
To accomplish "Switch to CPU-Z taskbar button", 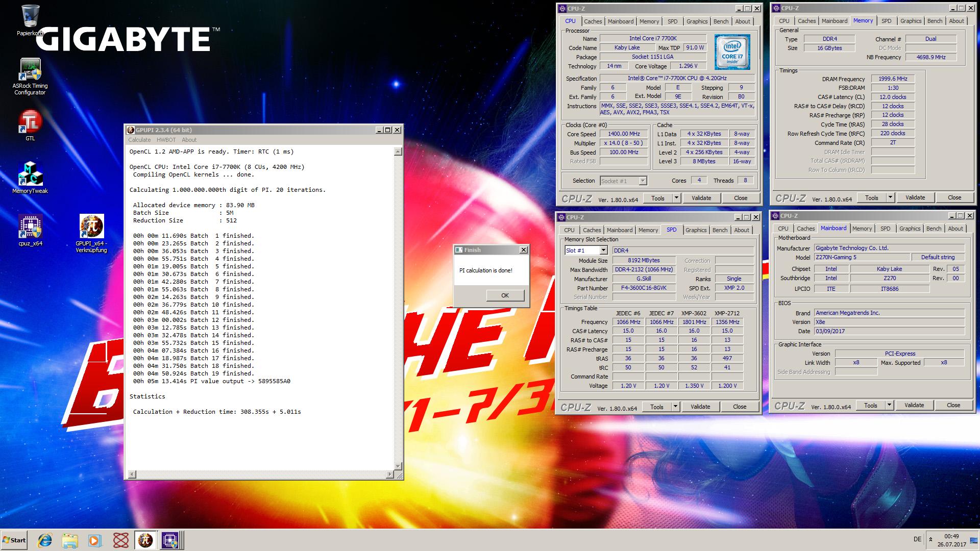I will point(170,540).
